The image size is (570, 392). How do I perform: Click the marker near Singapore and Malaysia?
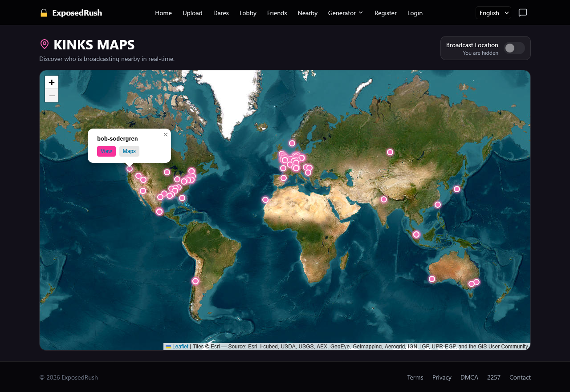click(416, 234)
